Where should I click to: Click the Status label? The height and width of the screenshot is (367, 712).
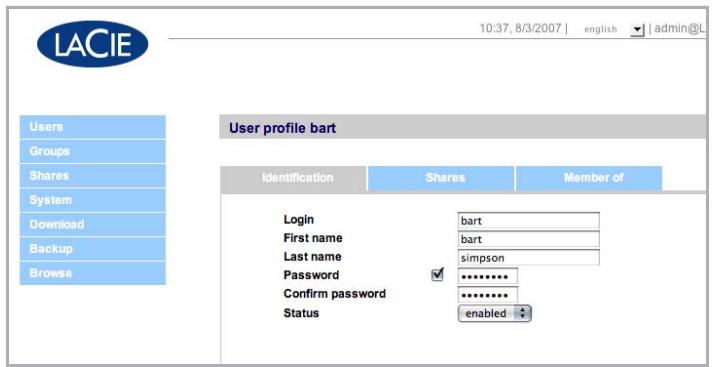[x=301, y=313]
